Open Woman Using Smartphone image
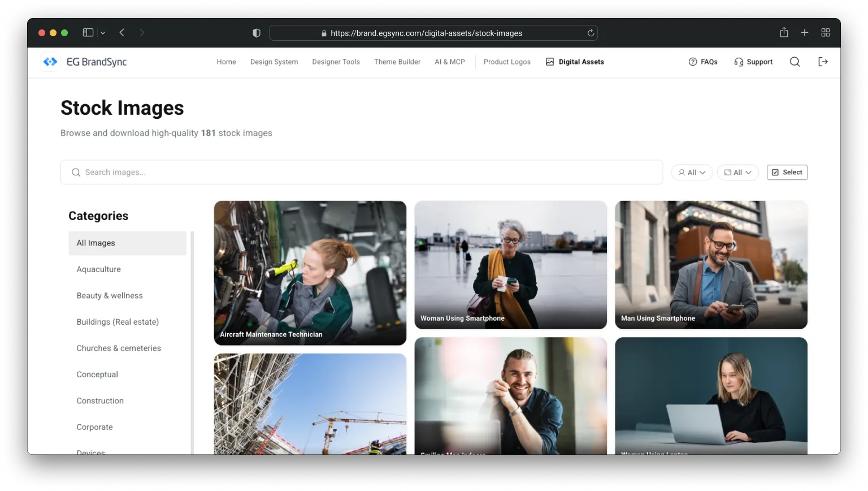The width and height of the screenshot is (868, 491). click(511, 265)
